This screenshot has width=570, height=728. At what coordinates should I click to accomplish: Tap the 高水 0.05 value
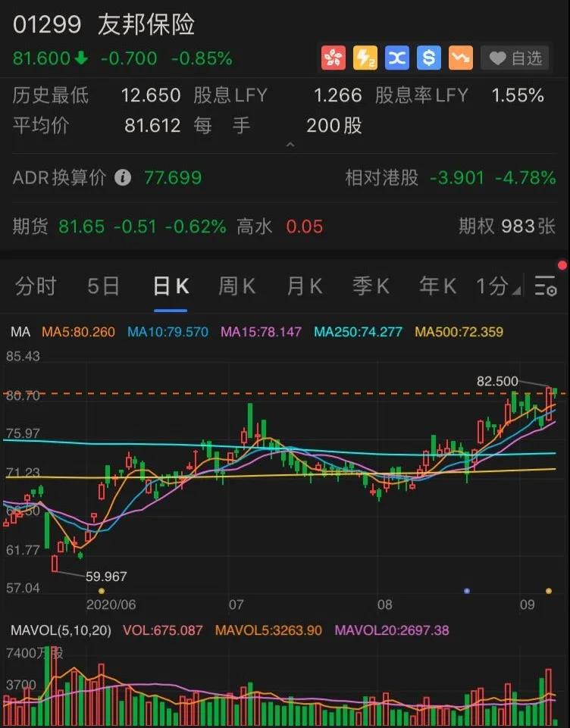(x=304, y=227)
